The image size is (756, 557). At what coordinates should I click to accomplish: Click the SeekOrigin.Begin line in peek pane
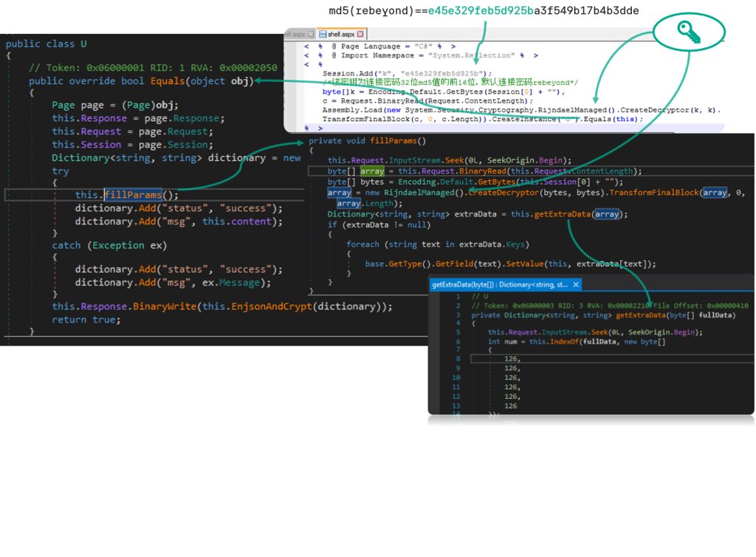tap(595, 332)
